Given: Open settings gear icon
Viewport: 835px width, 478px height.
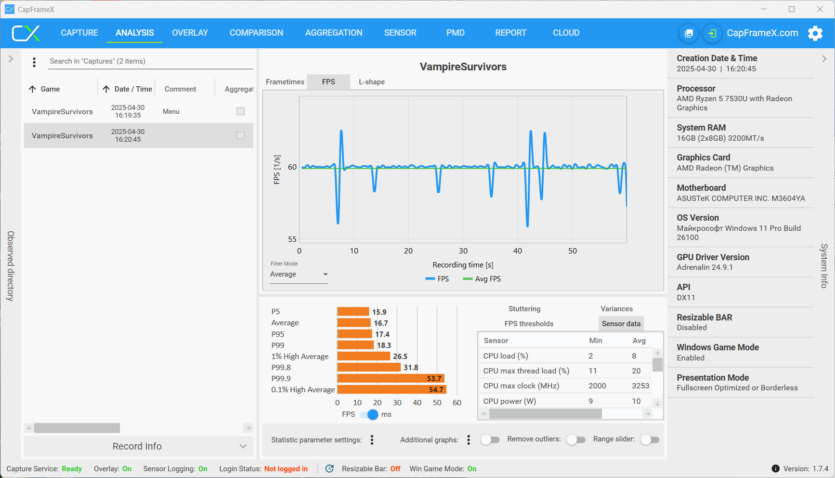Looking at the screenshot, I should (815, 33).
